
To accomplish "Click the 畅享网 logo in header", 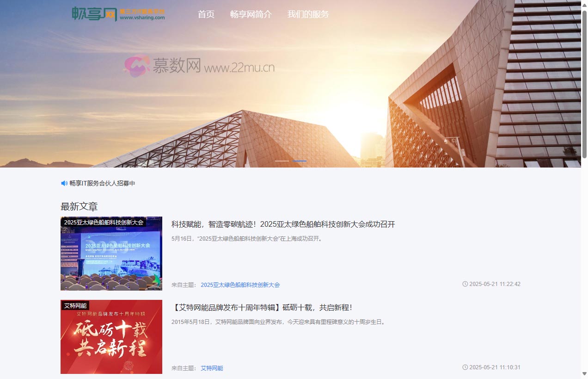I will point(118,14).
